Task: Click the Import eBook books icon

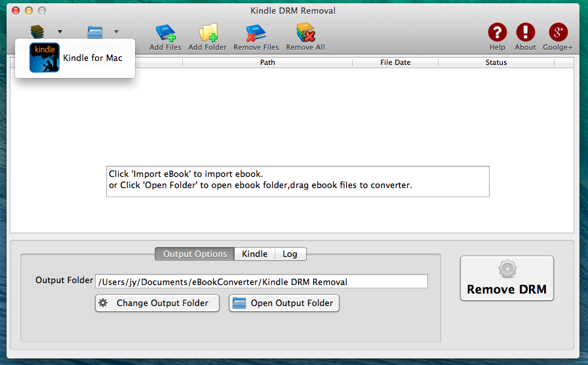Action: click(37, 31)
